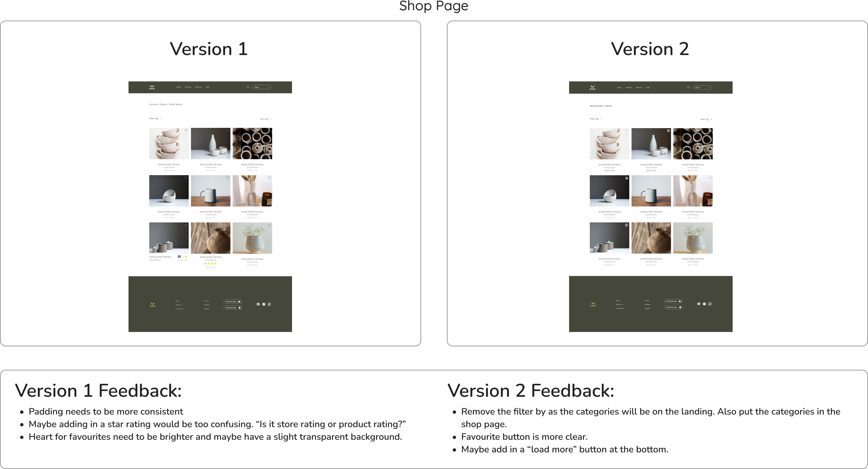The height and width of the screenshot is (469, 868).
Task: Favourite the stacked cups product in Version 1
Action: coord(186,131)
